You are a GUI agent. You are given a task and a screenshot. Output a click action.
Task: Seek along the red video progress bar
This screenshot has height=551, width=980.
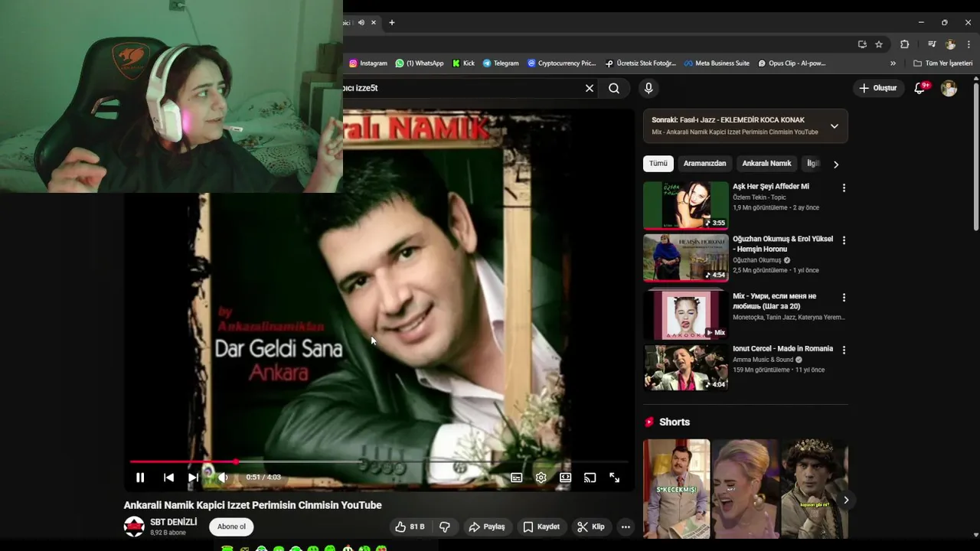point(379,461)
